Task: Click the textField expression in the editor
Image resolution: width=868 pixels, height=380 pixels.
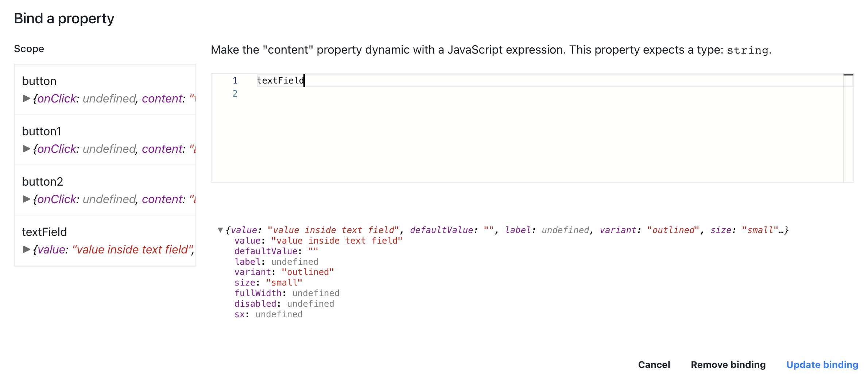Action: (x=280, y=81)
